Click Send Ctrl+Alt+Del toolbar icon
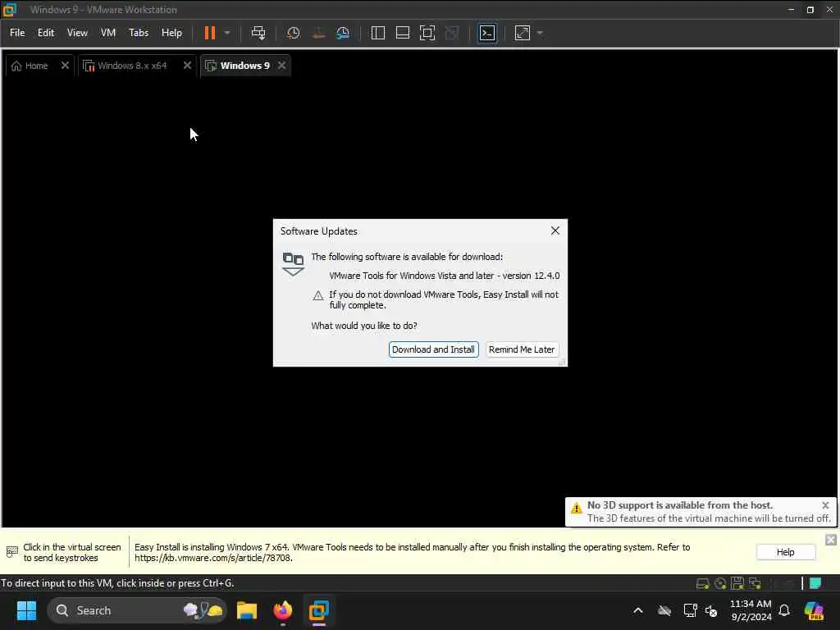Image resolution: width=840 pixels, height=630 pixels. point(258,33)
